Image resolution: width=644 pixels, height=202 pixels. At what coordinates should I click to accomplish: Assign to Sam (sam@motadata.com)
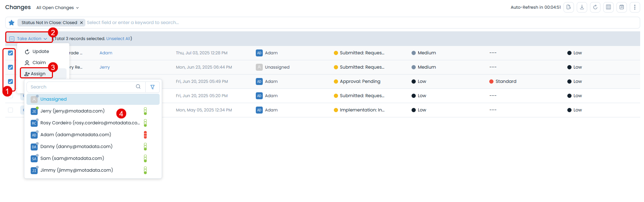93,158
